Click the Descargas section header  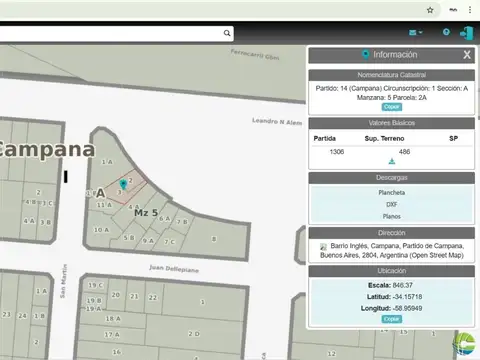click(x=392, y=178)
